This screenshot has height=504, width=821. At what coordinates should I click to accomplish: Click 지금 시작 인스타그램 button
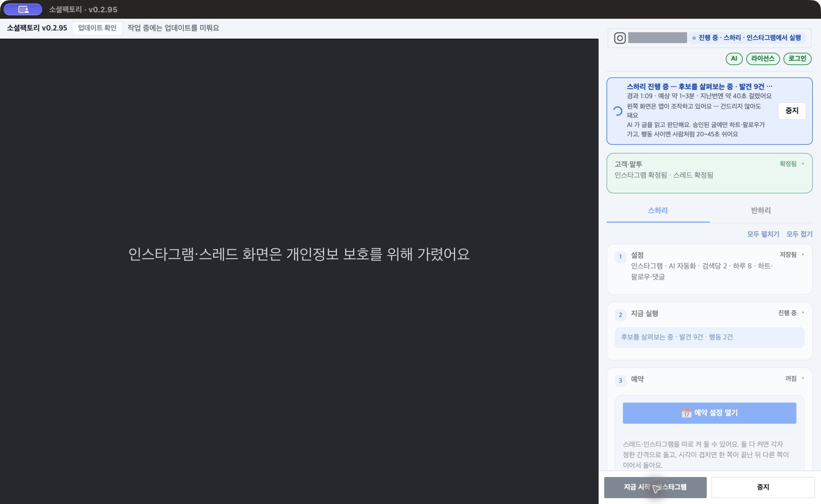655,487
